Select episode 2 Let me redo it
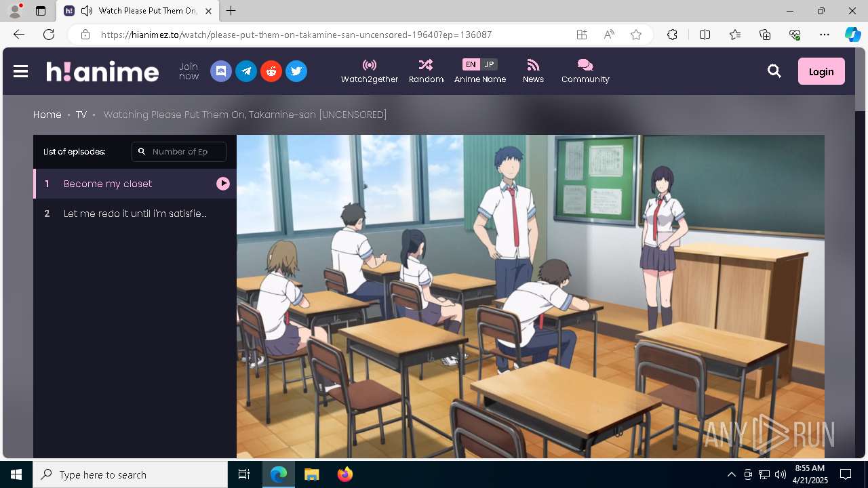 point(135,213)
